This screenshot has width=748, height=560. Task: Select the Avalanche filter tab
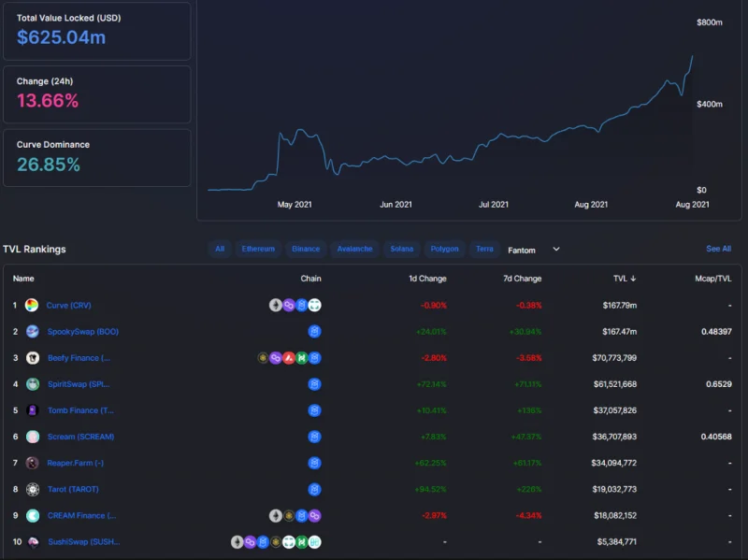point(355,249)
